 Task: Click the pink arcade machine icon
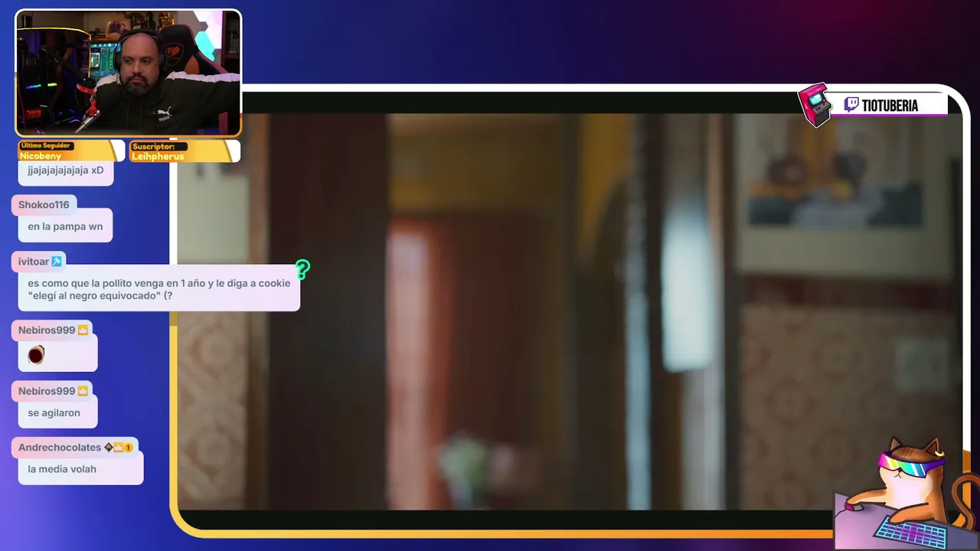815,105
